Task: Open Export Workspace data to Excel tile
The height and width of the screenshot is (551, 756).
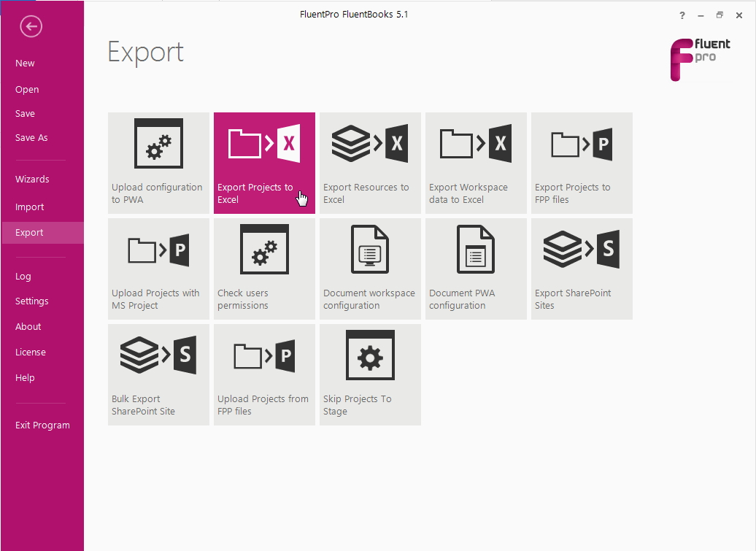Action: tap(476, 163)
